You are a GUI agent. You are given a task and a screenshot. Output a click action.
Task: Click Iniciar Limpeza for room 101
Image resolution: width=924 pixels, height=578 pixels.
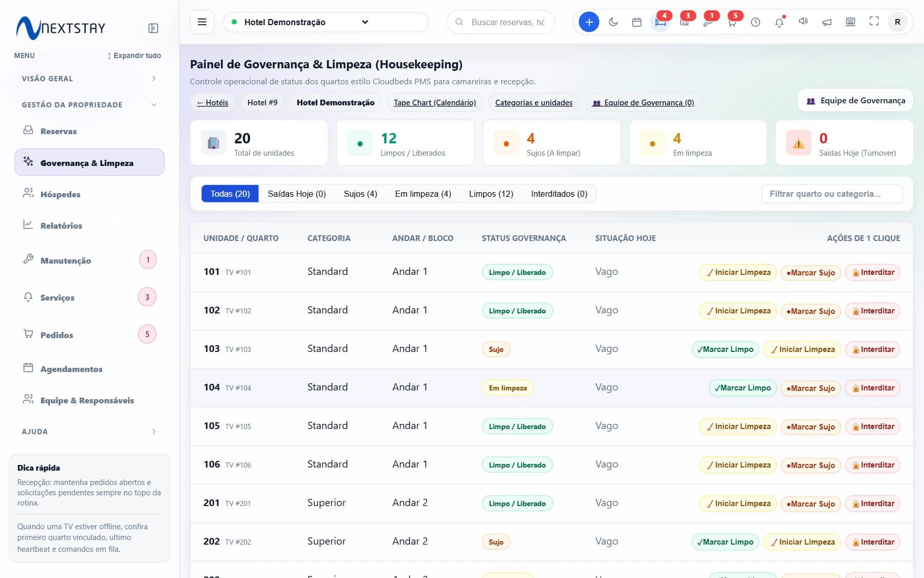point(738,272)
